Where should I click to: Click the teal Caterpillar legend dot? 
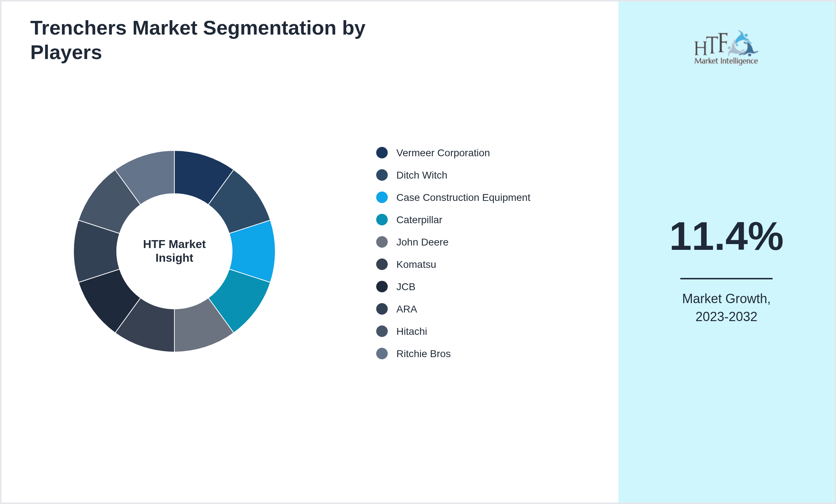(x=382, y=220)
